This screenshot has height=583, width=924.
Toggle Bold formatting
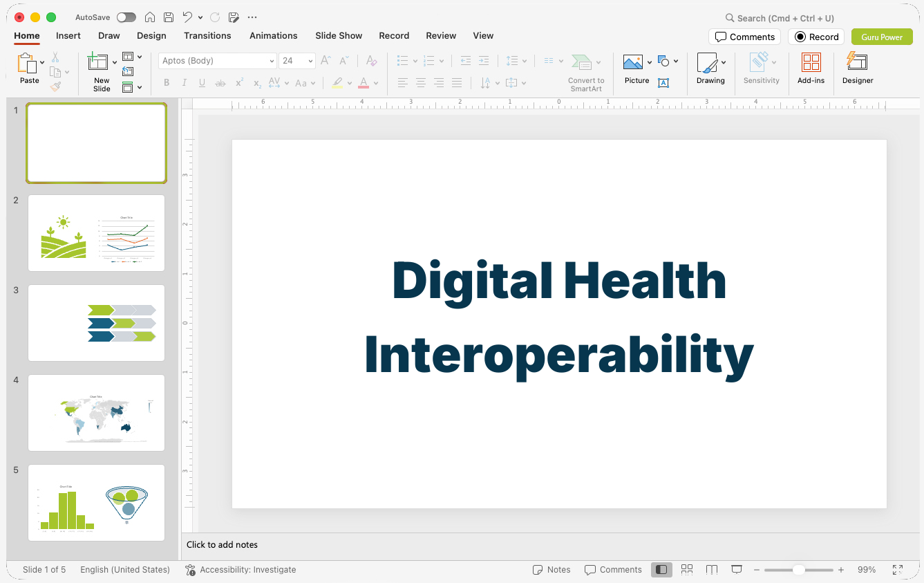(x=167, y=83)
